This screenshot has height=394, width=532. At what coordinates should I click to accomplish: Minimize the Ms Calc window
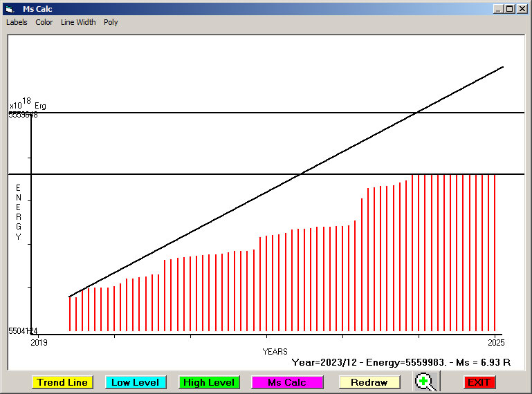point(498,9)
